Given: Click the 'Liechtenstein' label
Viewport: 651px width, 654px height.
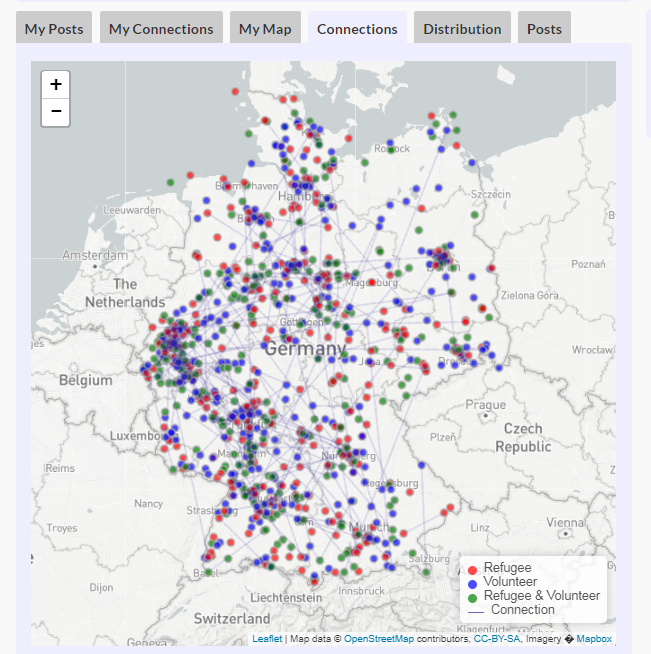Looking at the screenshot, I should tap(286, 598).
